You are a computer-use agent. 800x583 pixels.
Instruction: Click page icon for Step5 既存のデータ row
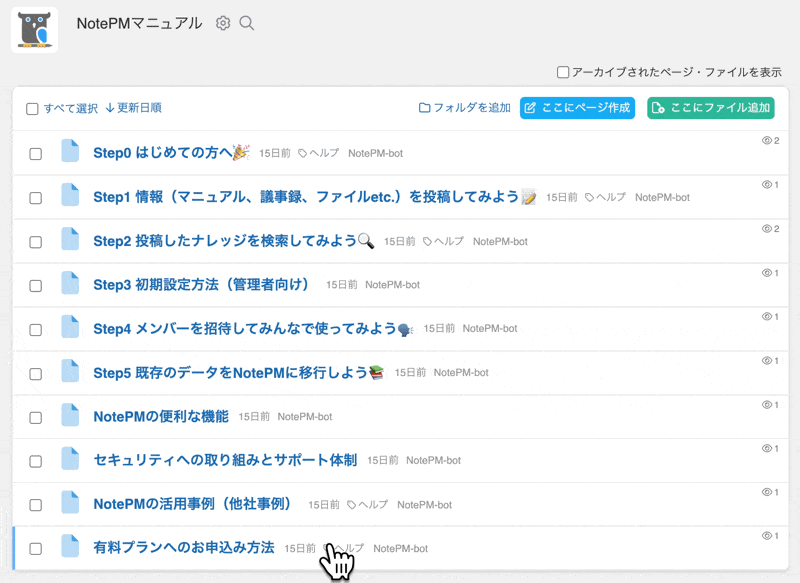point(70,371)
